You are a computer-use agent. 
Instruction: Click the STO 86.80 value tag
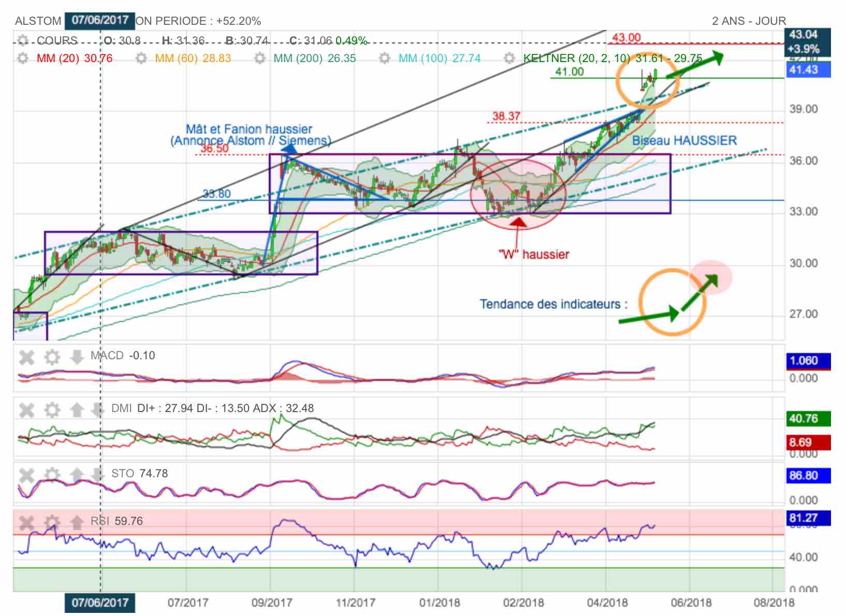coord(808,476)
